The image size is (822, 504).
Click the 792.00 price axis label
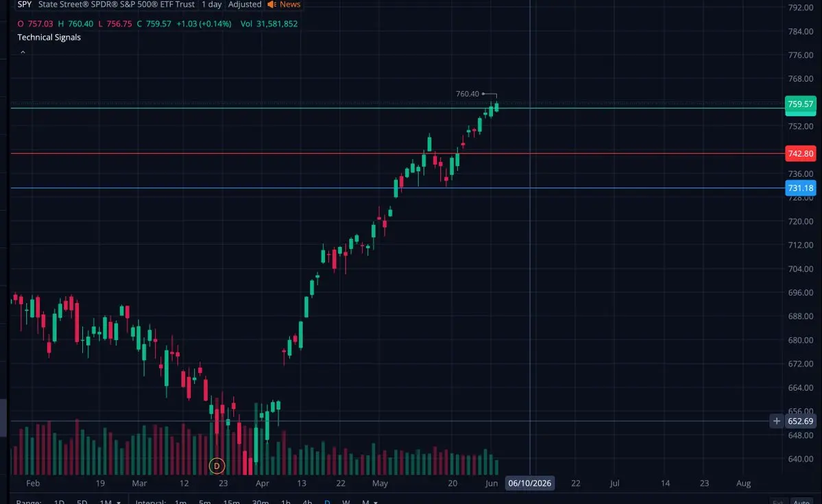pyautogui.click(x=801, y=8)
